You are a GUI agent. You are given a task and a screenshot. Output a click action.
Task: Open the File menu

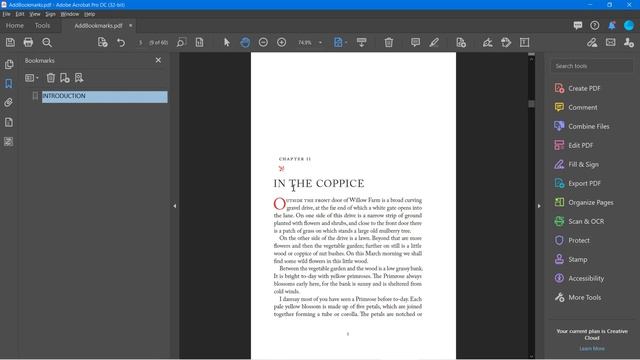(x=6, y=14)
